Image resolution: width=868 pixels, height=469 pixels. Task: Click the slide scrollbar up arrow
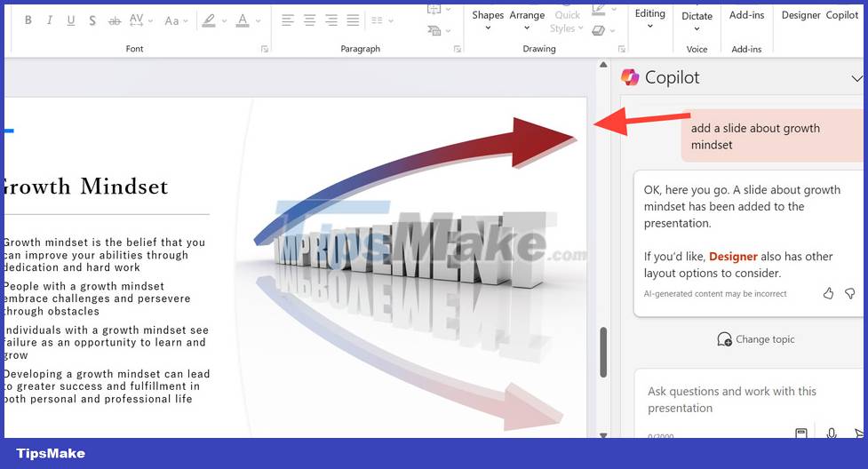pos(603,66)
